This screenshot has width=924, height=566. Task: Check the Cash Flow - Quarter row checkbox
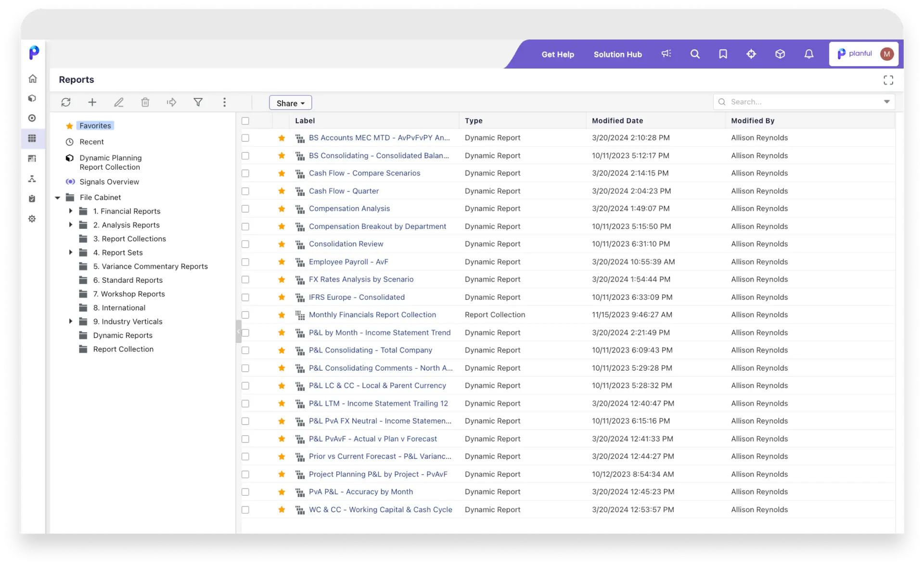coord(245,191)
